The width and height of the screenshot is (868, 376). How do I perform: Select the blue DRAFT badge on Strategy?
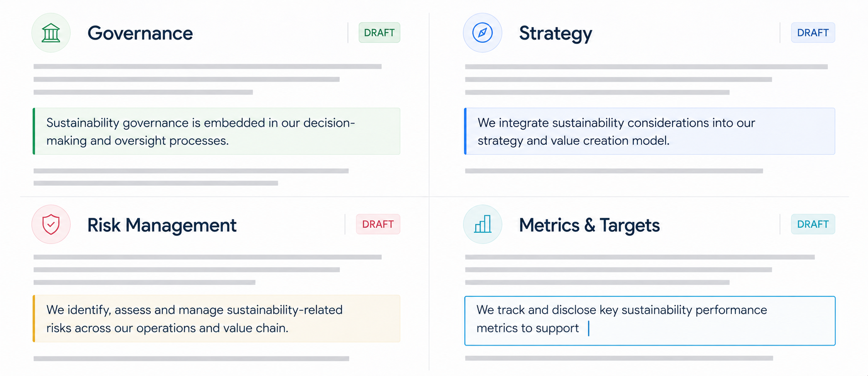pyautogui.click(x=812, y=33)
